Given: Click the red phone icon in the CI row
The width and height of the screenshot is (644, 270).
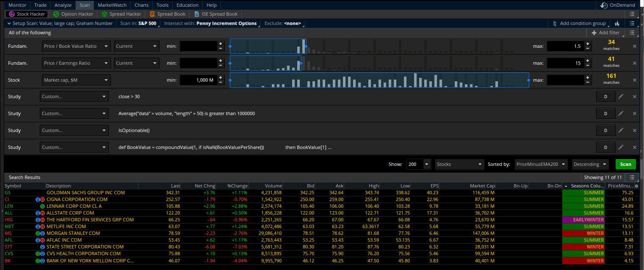Looking at the screenshot, I should click(x=42, y=199).
